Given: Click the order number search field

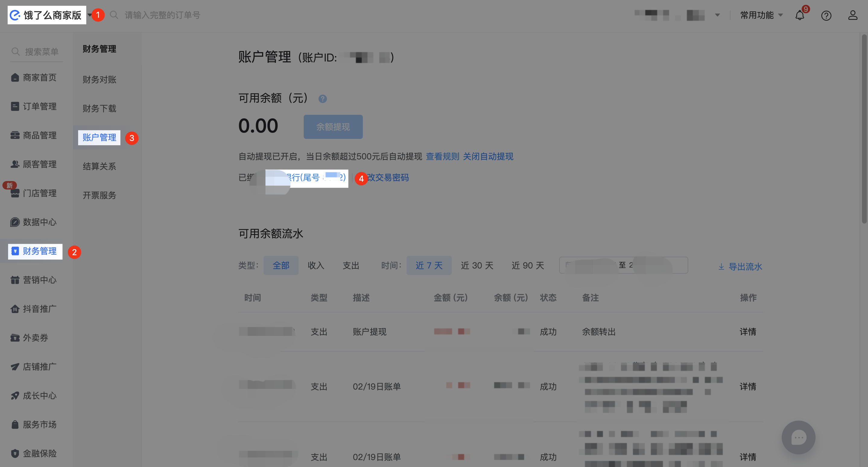Looking at the screenshot, I should coord(162,15).
